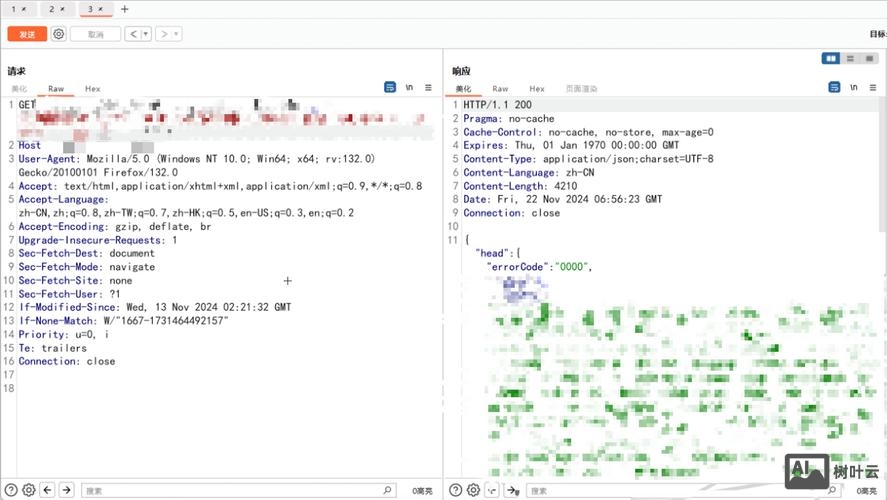Go to previous request in history

click(132, 34)
